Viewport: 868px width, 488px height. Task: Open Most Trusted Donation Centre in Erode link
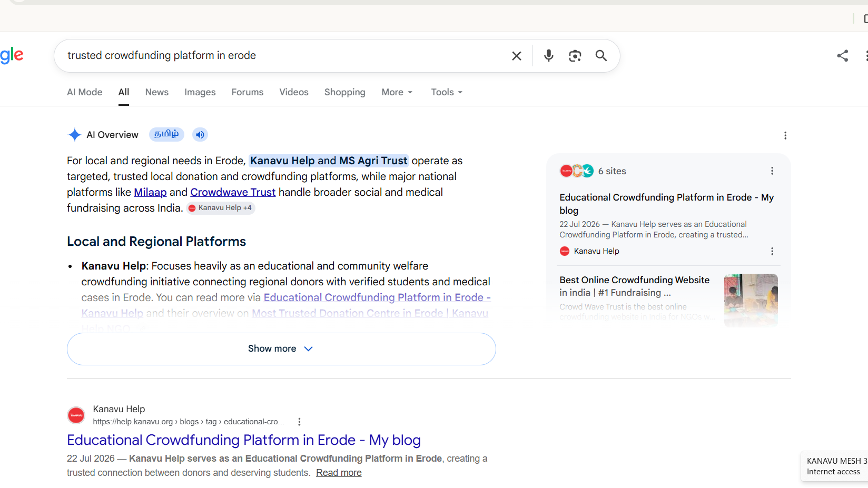[370, 313]
